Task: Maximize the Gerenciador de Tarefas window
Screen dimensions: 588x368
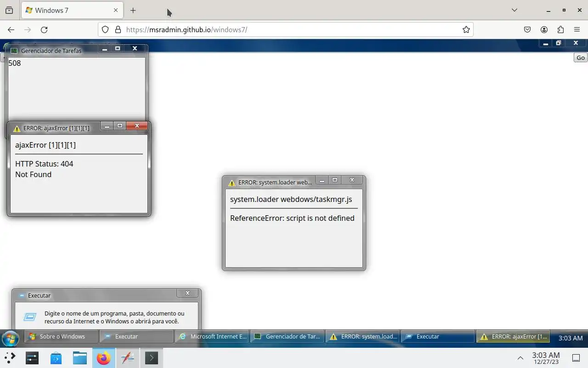Action: [x=118, y=48]
